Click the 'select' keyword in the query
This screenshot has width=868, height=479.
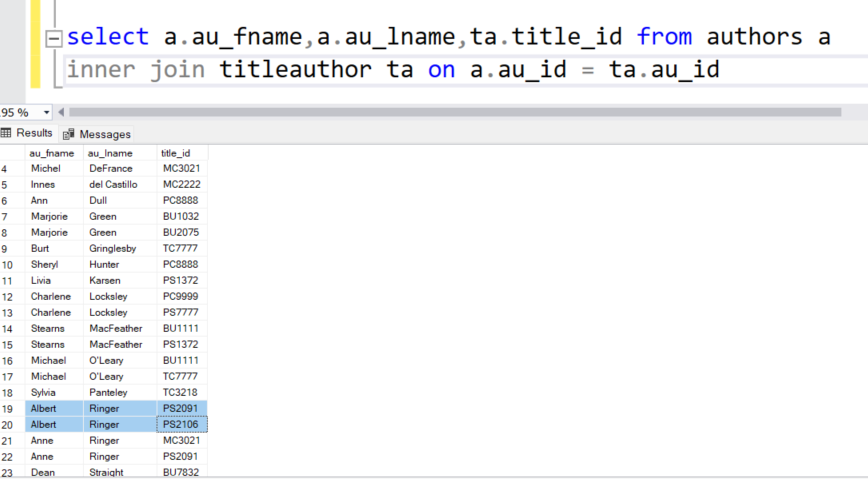pyautogui.click(x=108, y=37)
